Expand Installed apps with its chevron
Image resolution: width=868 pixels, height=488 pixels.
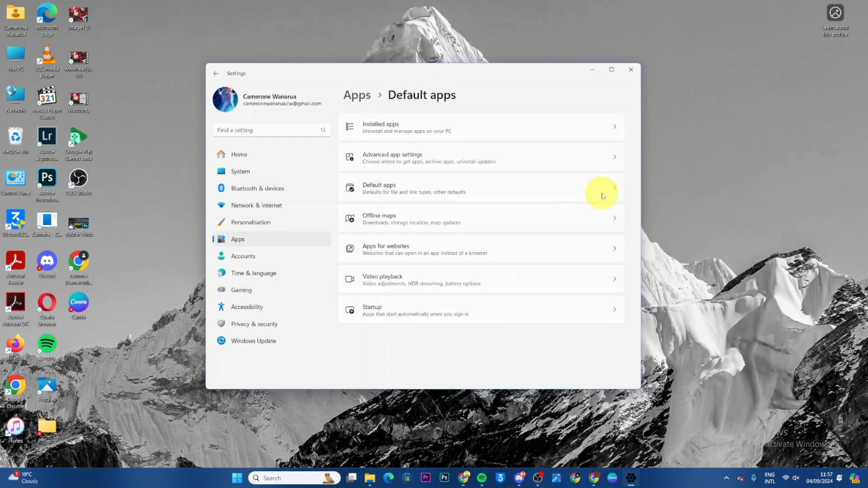(x=615, y=126)
